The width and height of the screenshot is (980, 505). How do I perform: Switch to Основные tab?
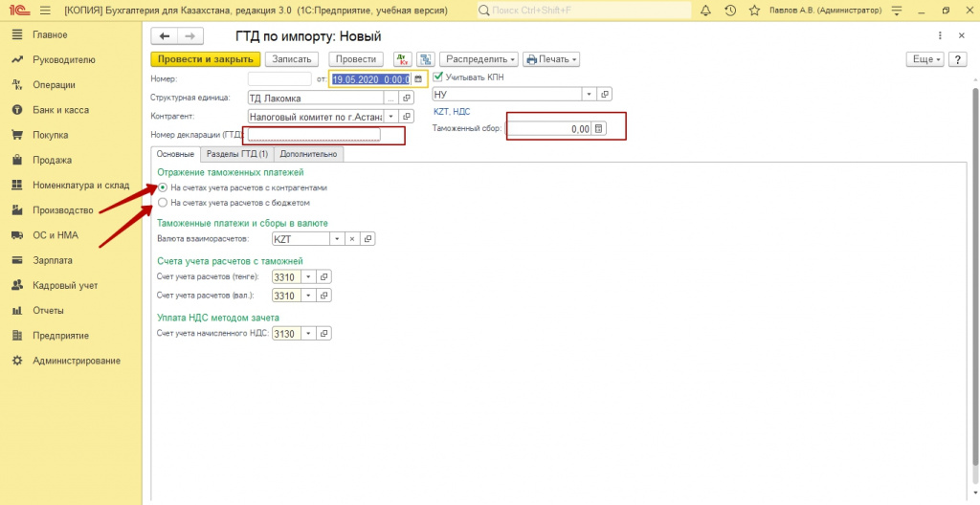[176, 154]
